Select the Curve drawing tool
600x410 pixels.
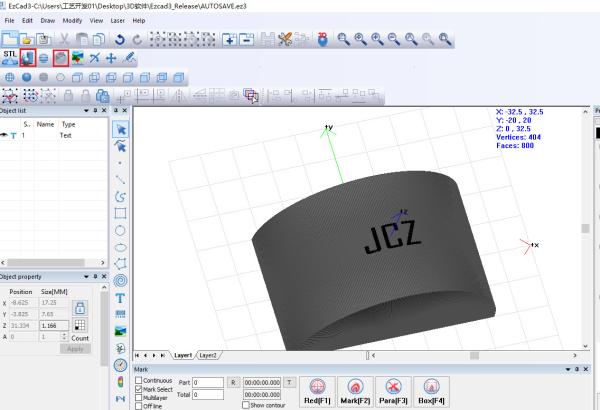click(x=120, y=196)
